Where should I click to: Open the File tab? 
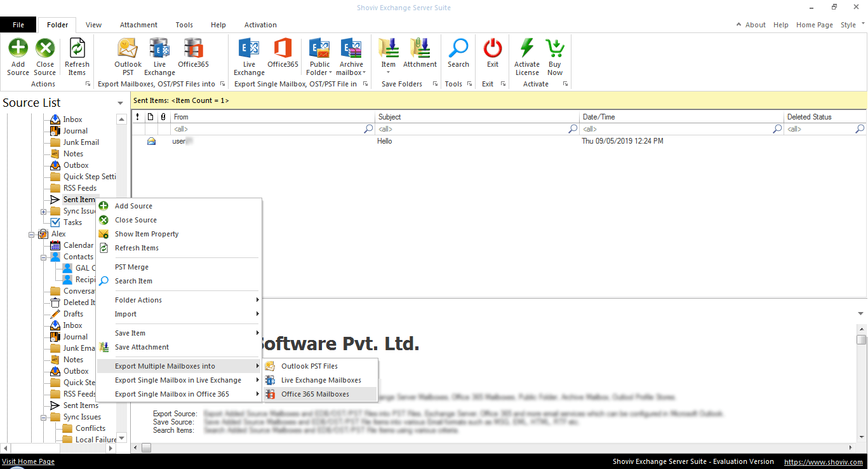point(18,25)
